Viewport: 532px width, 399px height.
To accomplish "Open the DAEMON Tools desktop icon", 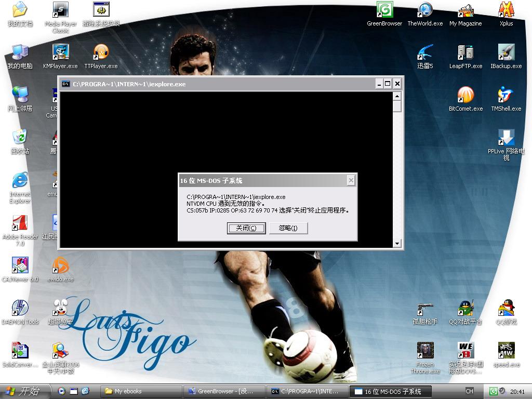I will [x=20, y=309].
